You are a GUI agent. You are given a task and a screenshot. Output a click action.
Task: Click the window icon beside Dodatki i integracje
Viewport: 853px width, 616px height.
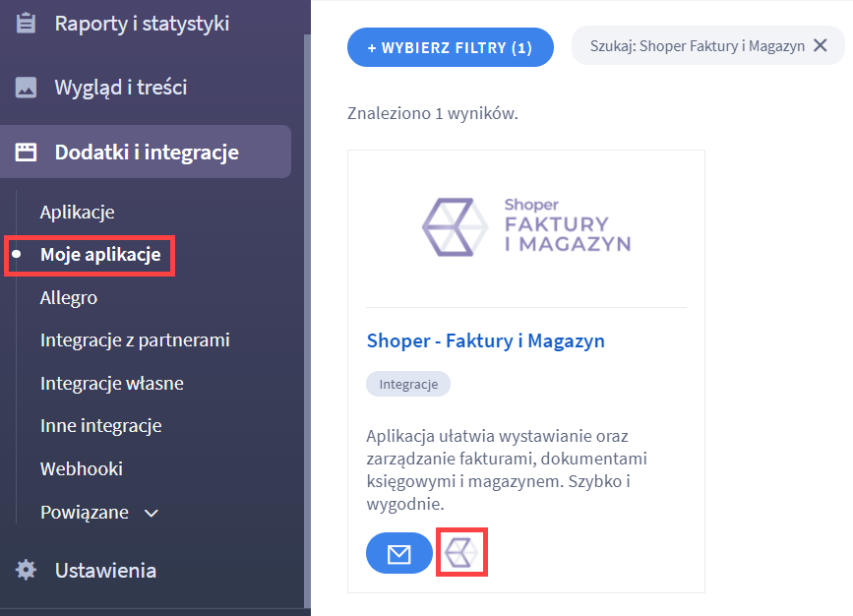coord(26,152)
